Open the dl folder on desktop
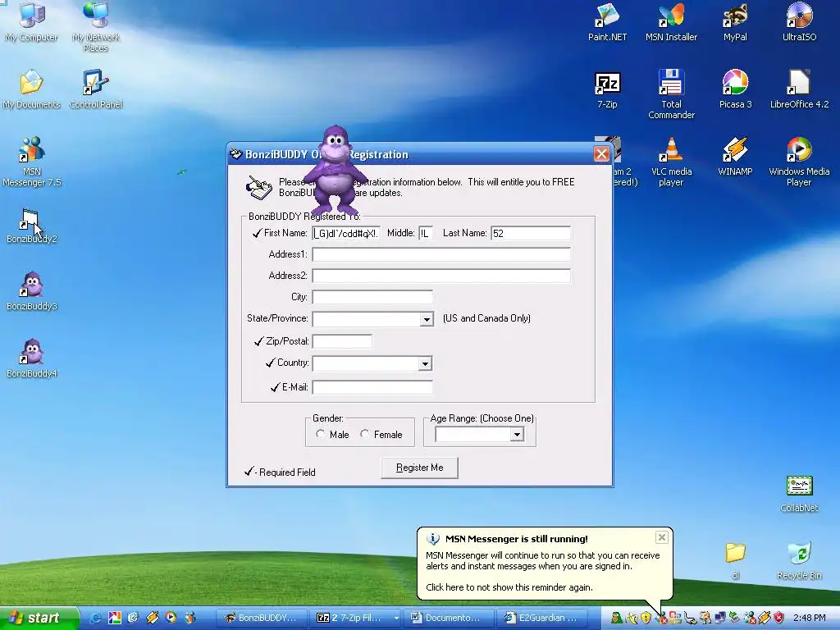This screenshot has width=840, height=630. pyautogui.click(x=736, y=560)
